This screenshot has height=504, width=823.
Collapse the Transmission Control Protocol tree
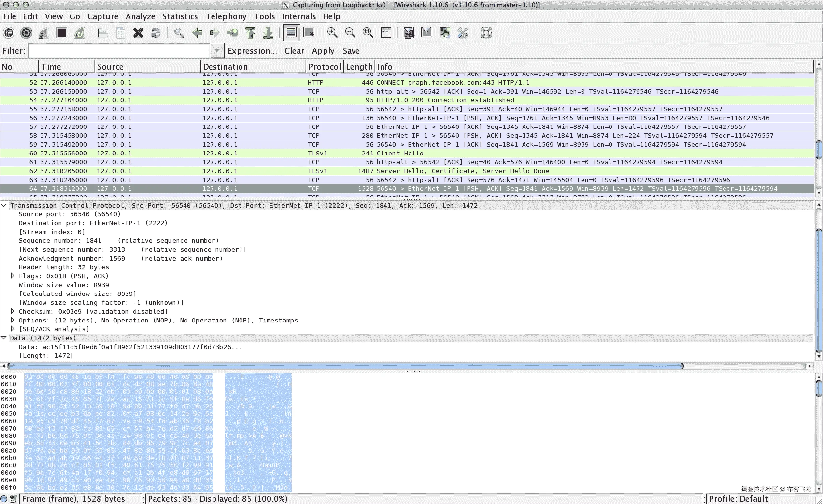click(x=4, y=205)
